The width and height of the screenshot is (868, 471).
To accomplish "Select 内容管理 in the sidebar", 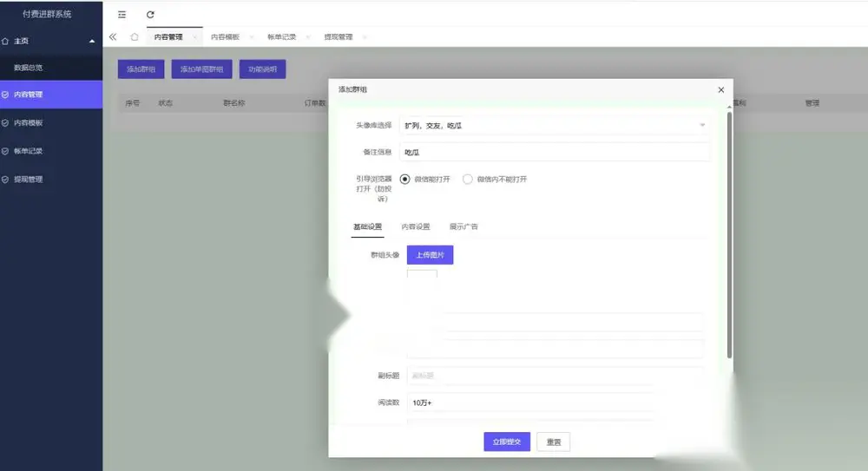I will 51,95.
